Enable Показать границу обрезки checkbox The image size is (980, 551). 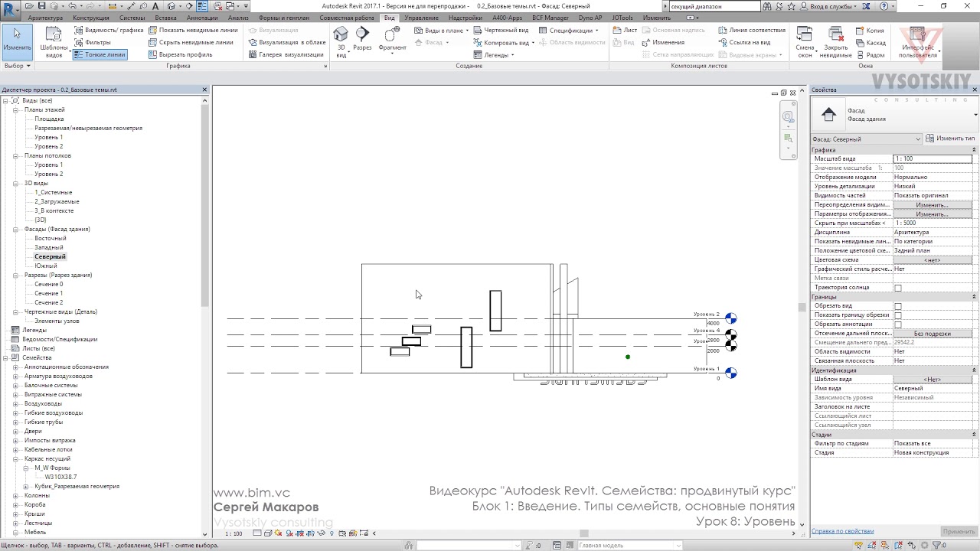(x=898, y=315)
